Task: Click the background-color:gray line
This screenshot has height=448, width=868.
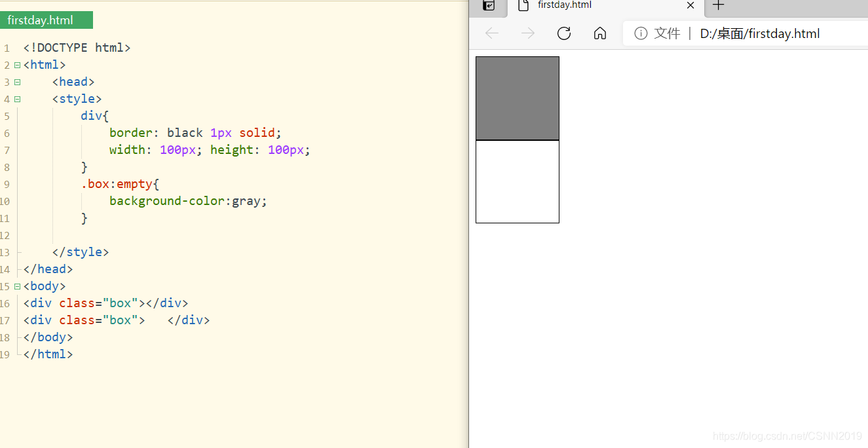Action: [x=189, y=201]
